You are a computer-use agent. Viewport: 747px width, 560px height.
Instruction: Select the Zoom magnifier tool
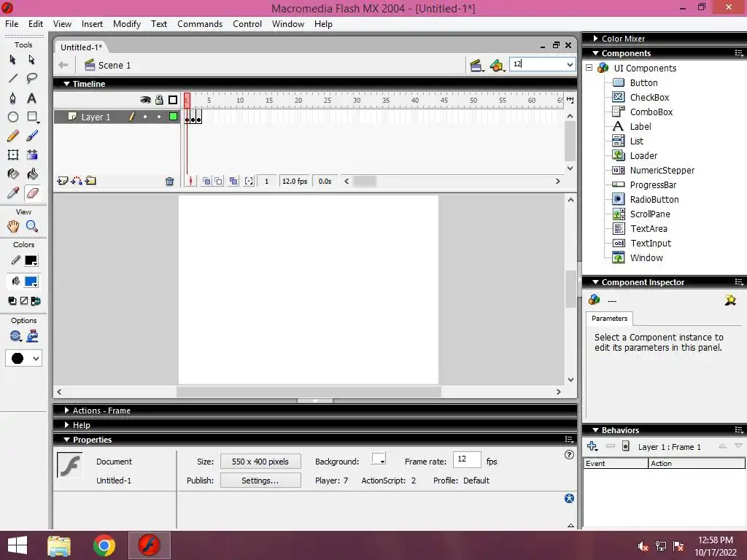pos(32,226)
